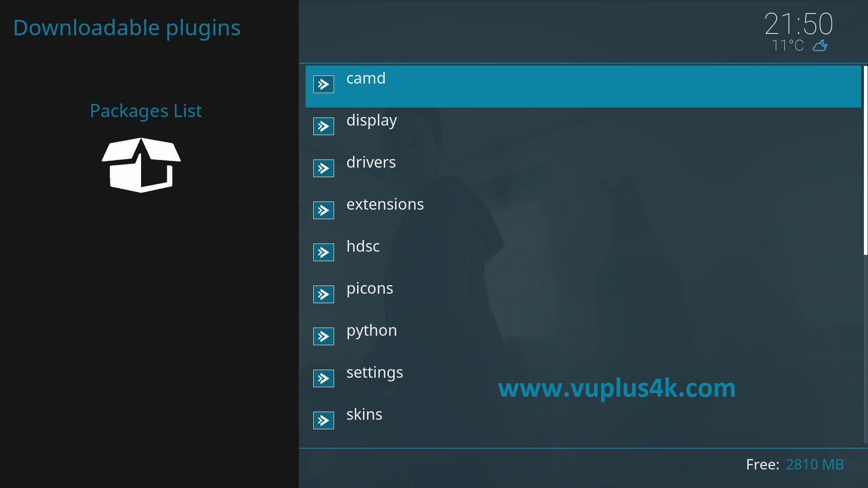Click the arrow icon beside skins
The image size is (868, 488).
[324, 421]
